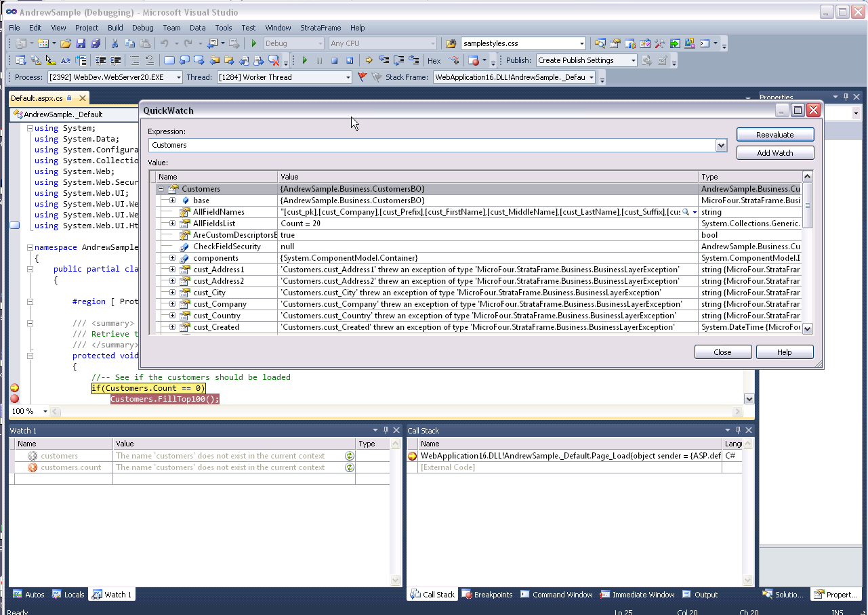Click the Step Into debug icon
The height and width of the screenshot is (615, 868).
coord(384,61)
